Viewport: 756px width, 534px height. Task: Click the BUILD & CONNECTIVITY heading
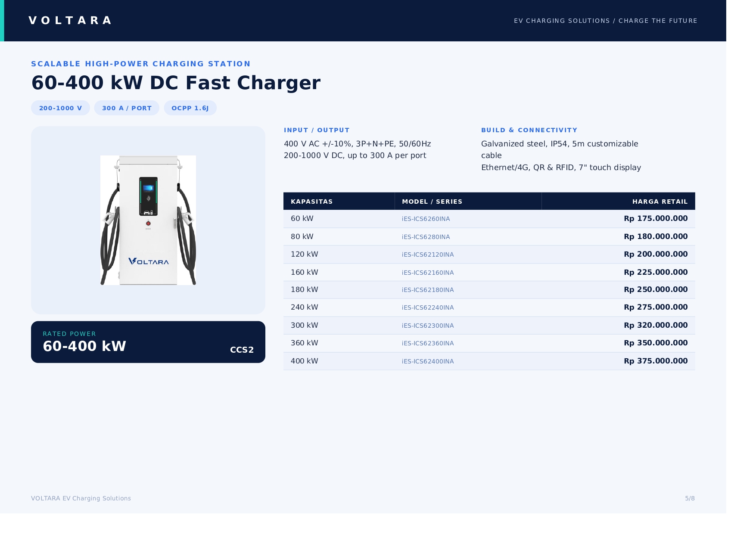[x=529, y=130]
